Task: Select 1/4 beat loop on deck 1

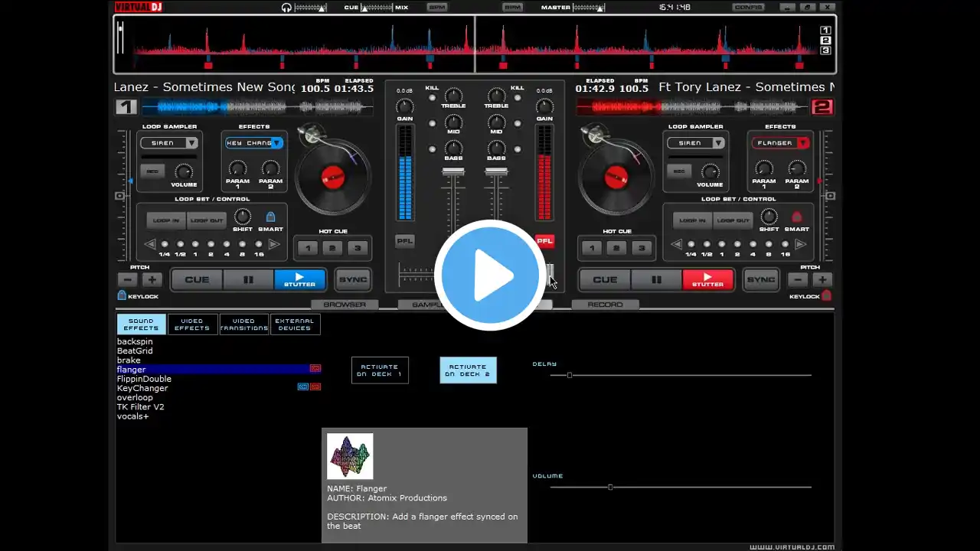Action: pyautogui.click(x=165, y=244)
